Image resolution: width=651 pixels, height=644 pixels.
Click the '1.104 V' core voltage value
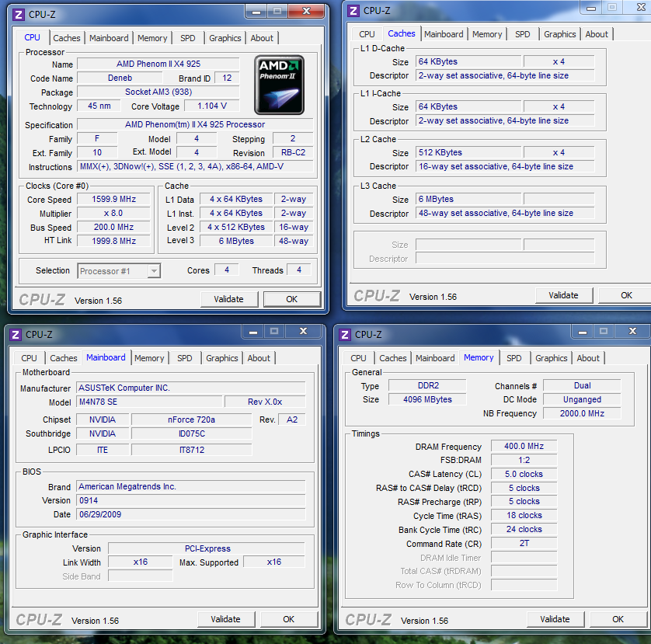(212, 106)
